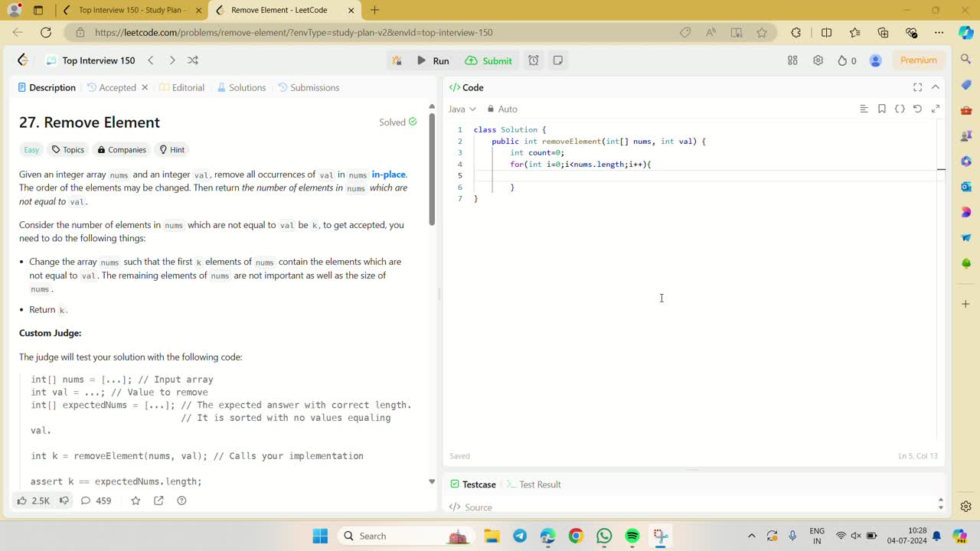Submit the solution

click(x=488, y=60)
